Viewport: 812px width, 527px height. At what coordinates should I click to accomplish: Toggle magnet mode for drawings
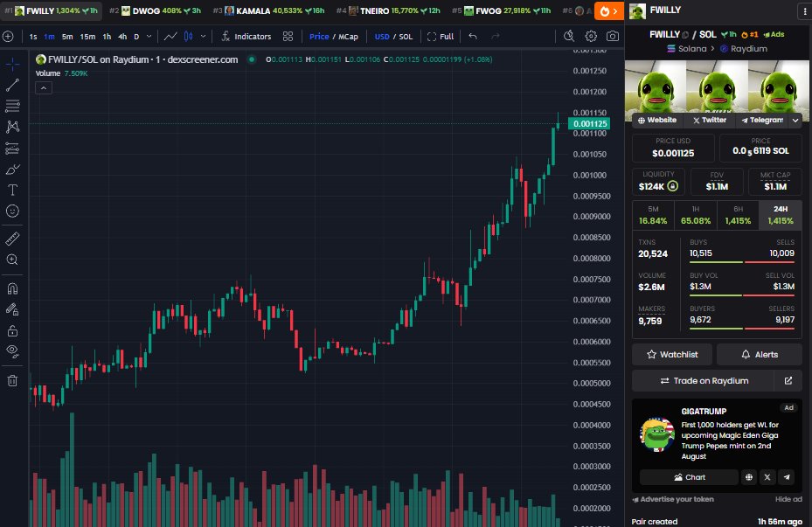pos(12,288)
